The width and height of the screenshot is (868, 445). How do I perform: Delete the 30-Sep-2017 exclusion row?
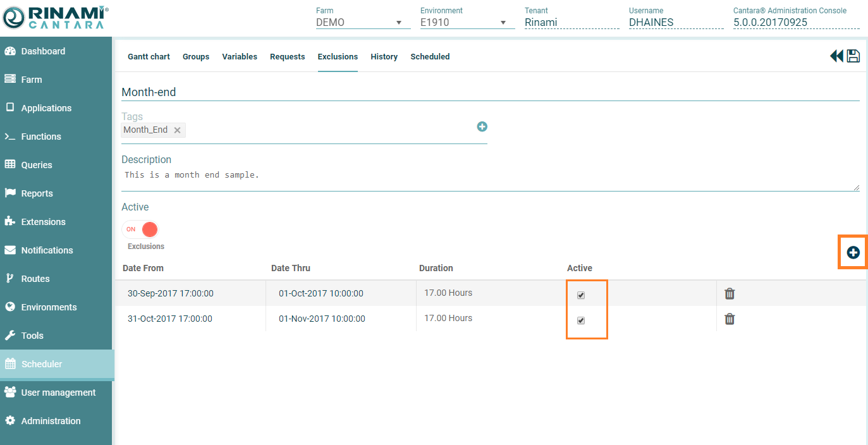coord(730,293)
